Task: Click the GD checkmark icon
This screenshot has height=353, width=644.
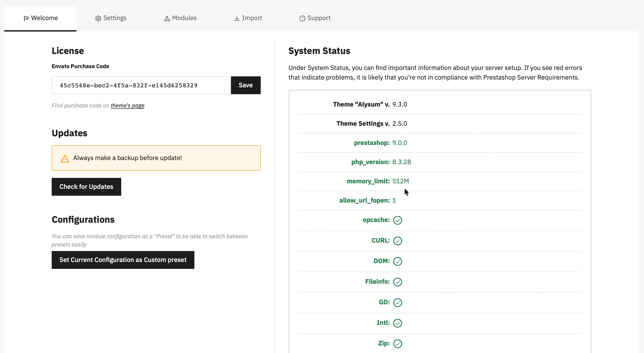Action: [397, 302]
